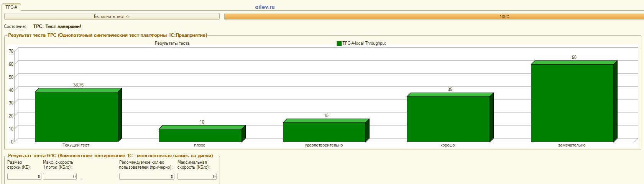
Task: Click the Результат теста G1C group header
Action: [110, 156]
